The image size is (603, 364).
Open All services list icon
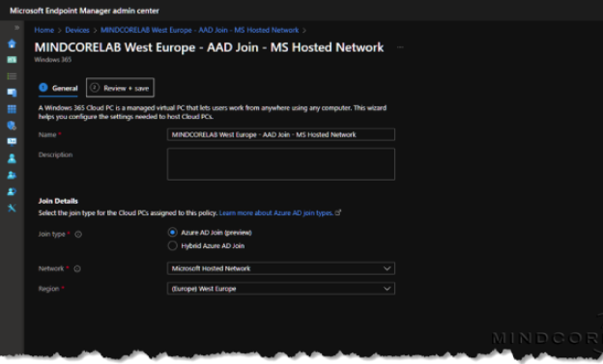coord(12,76)
